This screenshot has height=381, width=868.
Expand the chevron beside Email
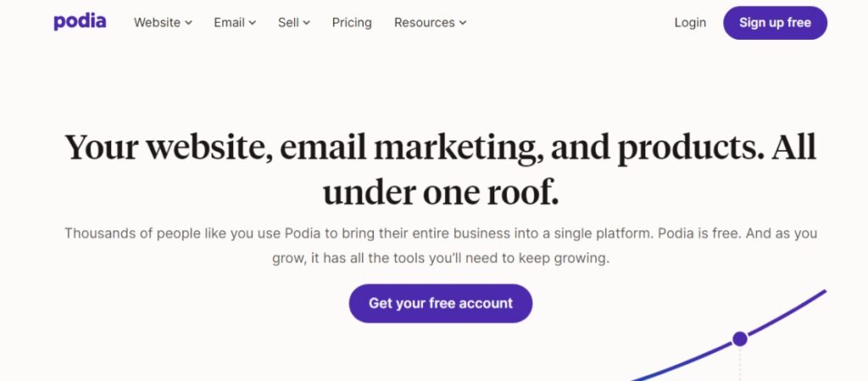tap(253, 23)
